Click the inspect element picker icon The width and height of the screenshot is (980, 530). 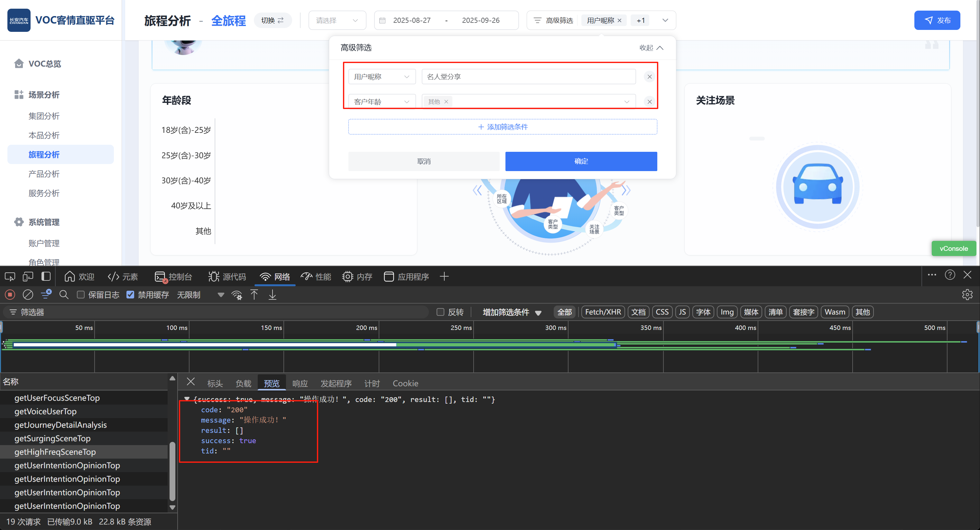coord(10,276)
